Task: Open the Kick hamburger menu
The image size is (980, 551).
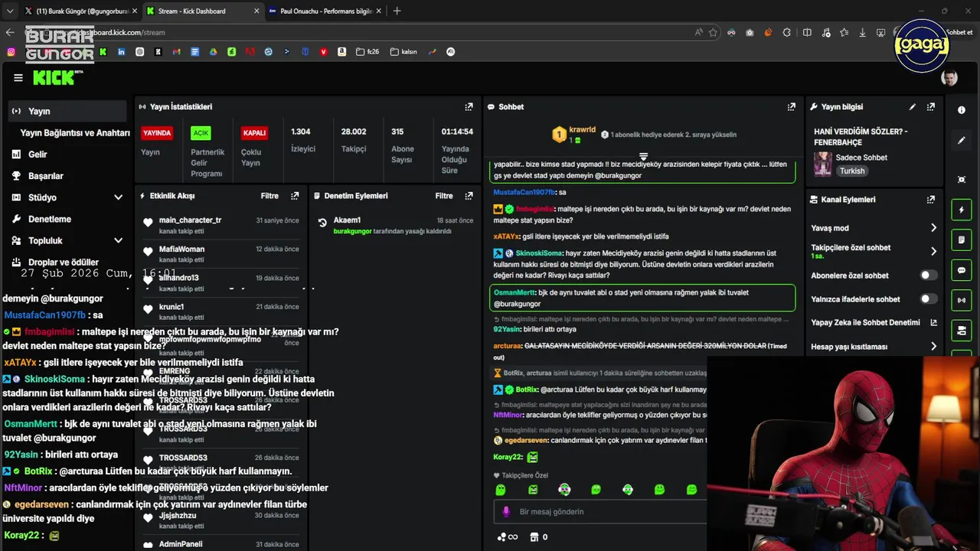Action: click(x=18, y=77)
